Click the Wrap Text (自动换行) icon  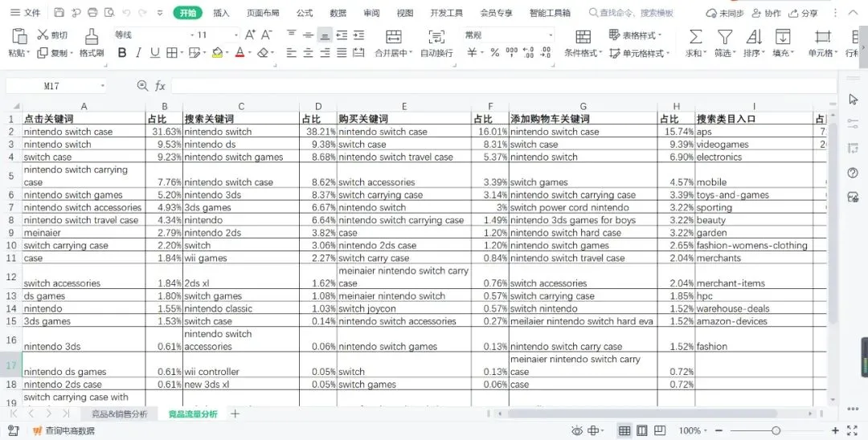click(x=436, y=37)
